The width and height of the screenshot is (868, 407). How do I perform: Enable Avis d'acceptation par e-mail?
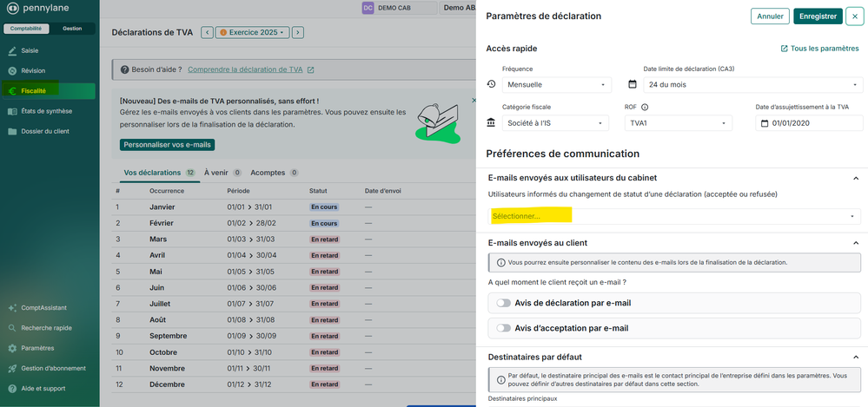[x=503, y=328]
